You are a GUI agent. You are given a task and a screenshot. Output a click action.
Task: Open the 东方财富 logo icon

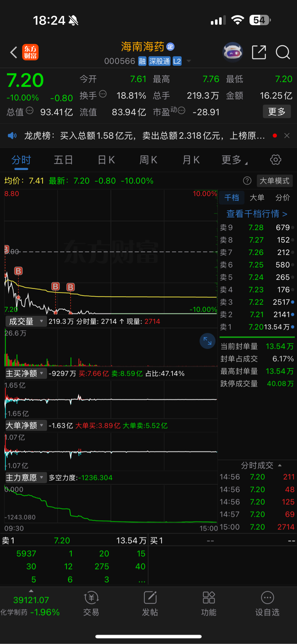click(x=30, y=52)
